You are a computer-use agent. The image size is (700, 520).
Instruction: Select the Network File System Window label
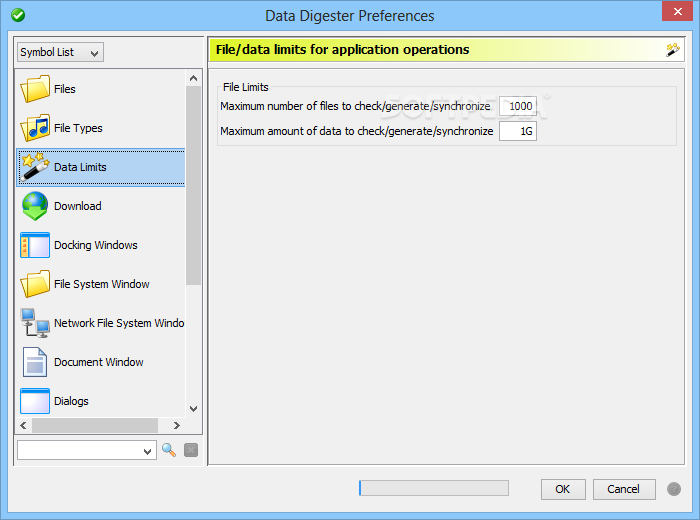pos(119,323)
